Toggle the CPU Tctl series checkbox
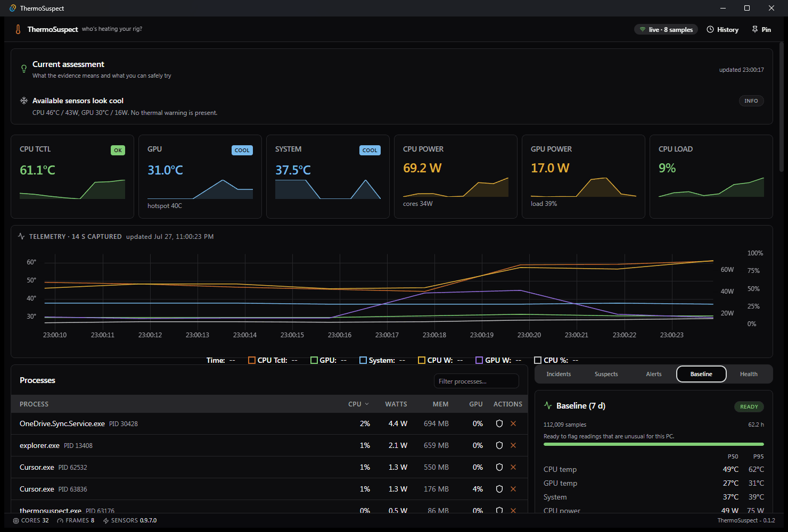 pyautogui.click(x=252, y=360)
